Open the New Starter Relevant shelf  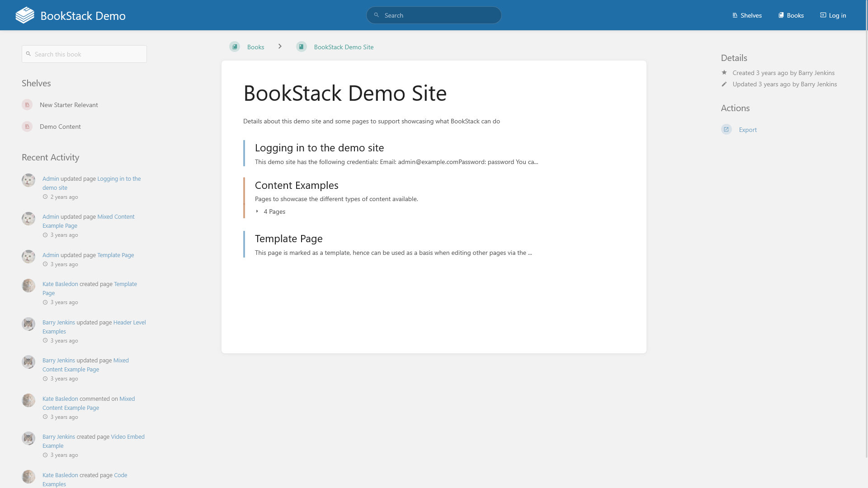(69, 105)
